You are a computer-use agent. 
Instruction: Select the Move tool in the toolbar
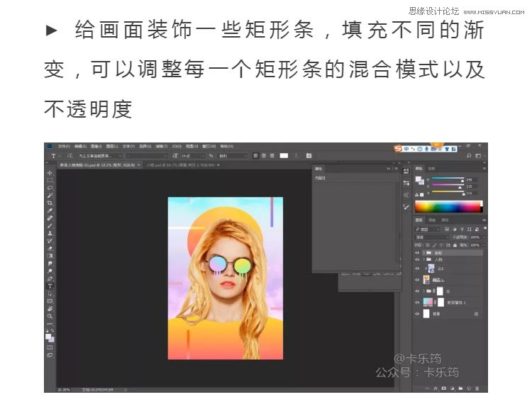(50, 173)
